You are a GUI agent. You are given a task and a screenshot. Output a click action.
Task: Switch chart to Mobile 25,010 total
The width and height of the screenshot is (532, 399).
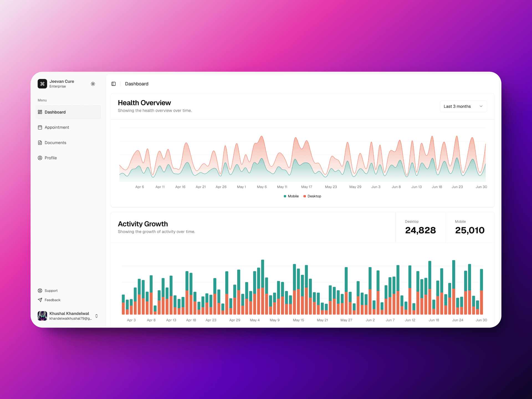click(469, 227)
